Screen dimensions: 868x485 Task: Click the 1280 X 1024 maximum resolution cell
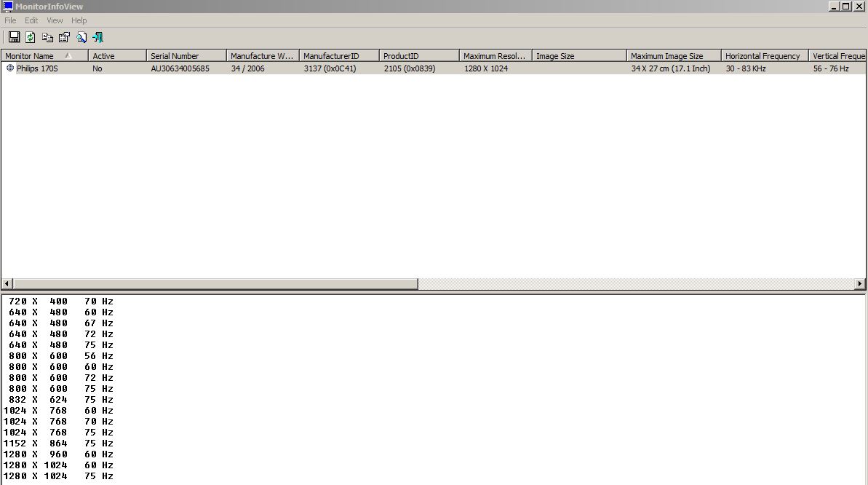coord(486,68)
